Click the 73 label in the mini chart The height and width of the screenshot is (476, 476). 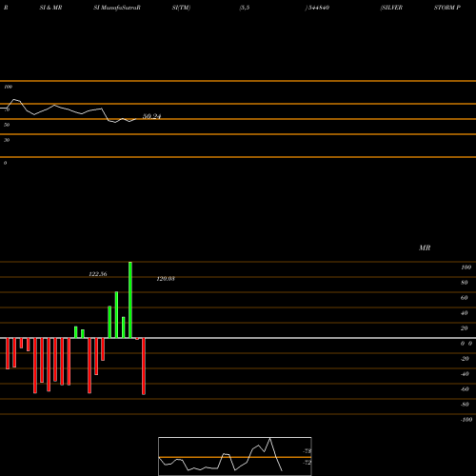click(x=307, y=451)
